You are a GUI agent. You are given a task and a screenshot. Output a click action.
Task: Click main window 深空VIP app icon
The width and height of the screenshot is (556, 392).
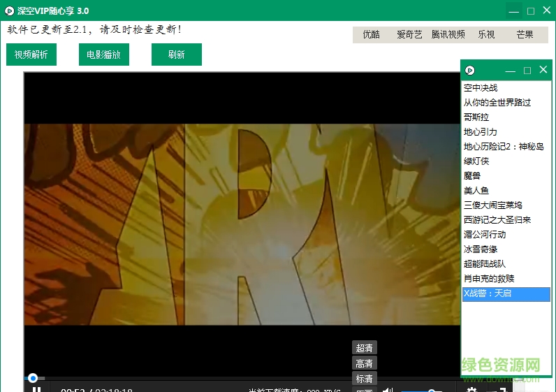pyautogui.click(x=10, y=11)
